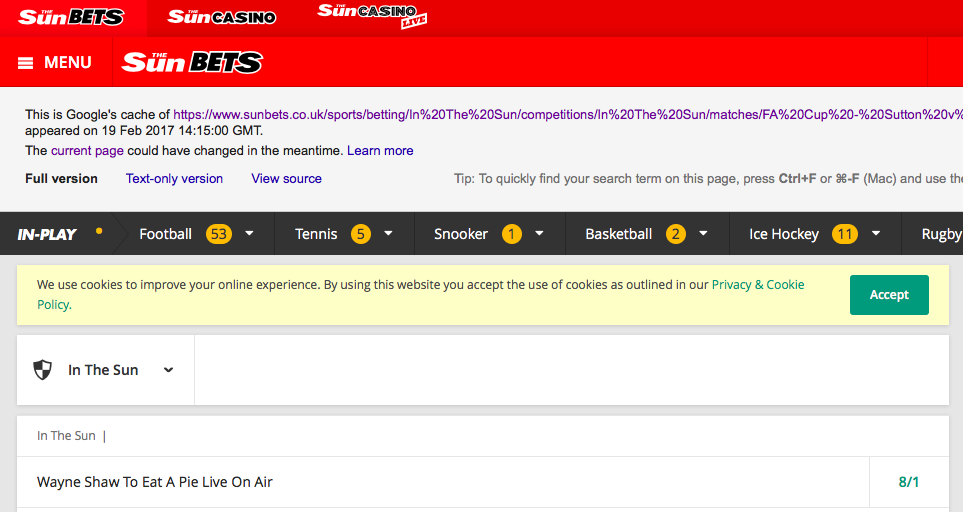
Task: Open the hamburger MENU icon
Action: coord(26,63)
